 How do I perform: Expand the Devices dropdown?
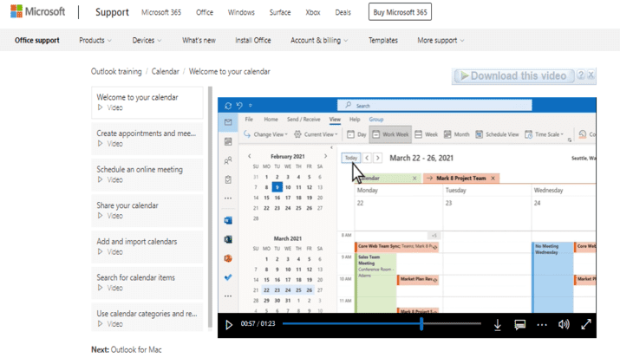point(147,41)
